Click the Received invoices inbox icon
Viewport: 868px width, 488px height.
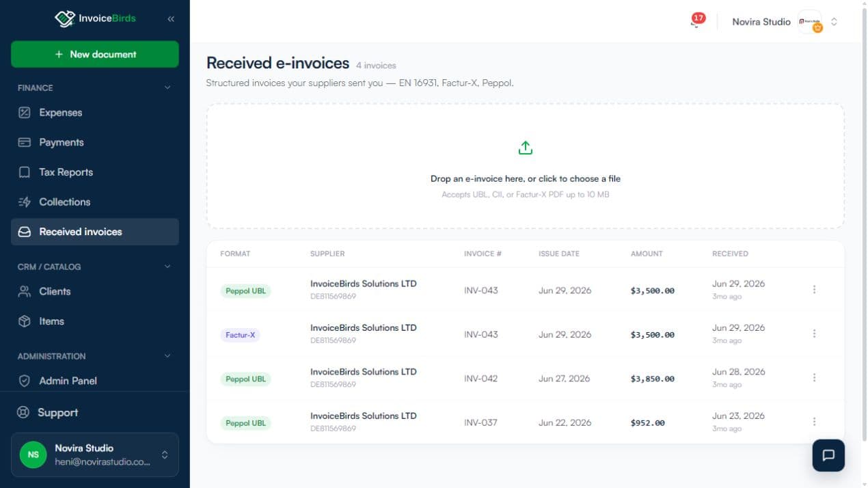click(x=25, y=232)
